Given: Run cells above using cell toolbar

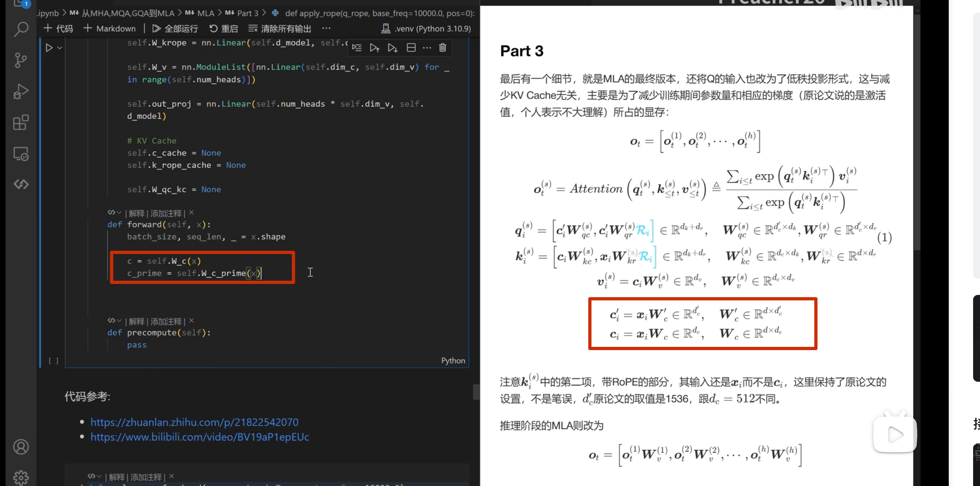Looking at the screenshot, I should pyautogui.click(x=374, y=48).
